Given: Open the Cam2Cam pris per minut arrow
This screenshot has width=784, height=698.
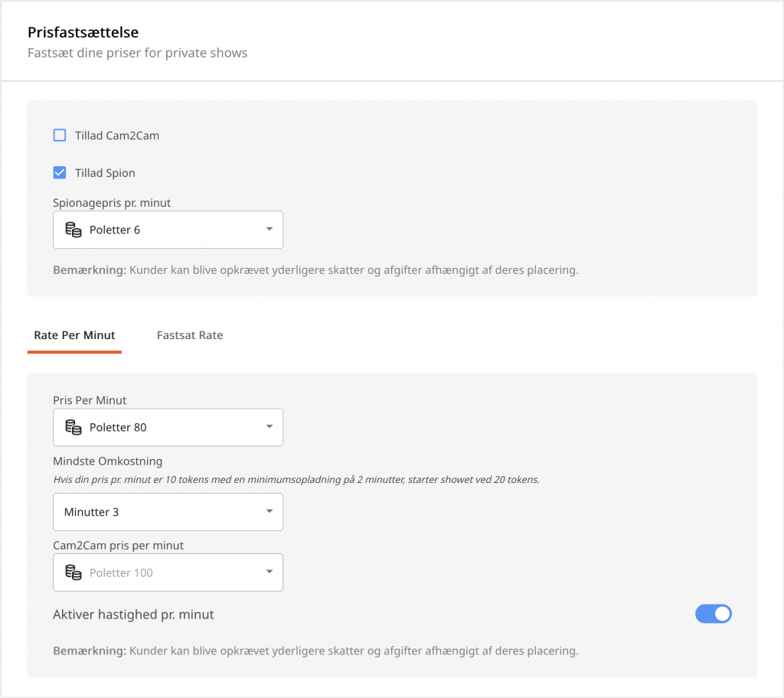Looking at the screenshot, I should [269, 572].
